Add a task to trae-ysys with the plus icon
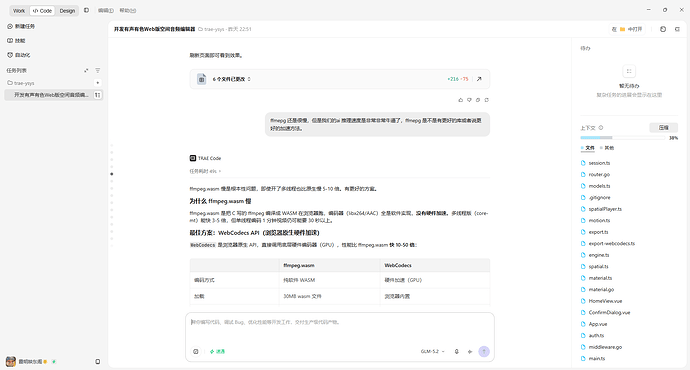This screenshot has width=690, height=370. pos(98,83)
